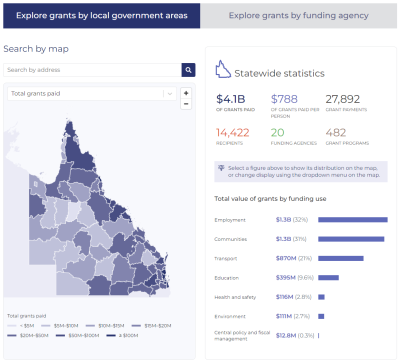The width and height of the screenshot is (400, 363).
Task: Click Central policy and fiscal management label
Action: (242, 336)
